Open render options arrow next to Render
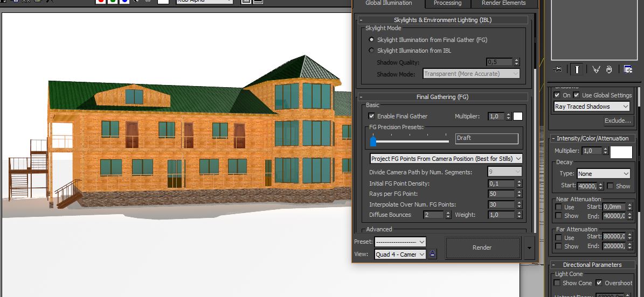The height and width of the screenshot is (297, 644). pos(530,247)
